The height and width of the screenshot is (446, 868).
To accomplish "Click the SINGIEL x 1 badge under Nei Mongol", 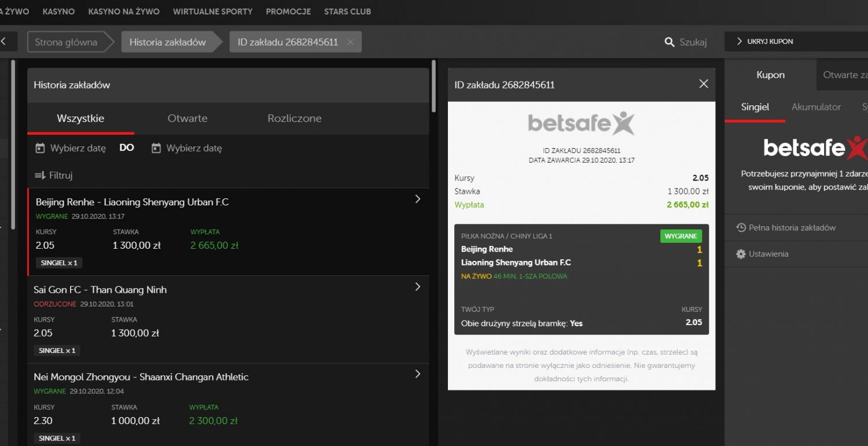I will [x=57, y=438].
